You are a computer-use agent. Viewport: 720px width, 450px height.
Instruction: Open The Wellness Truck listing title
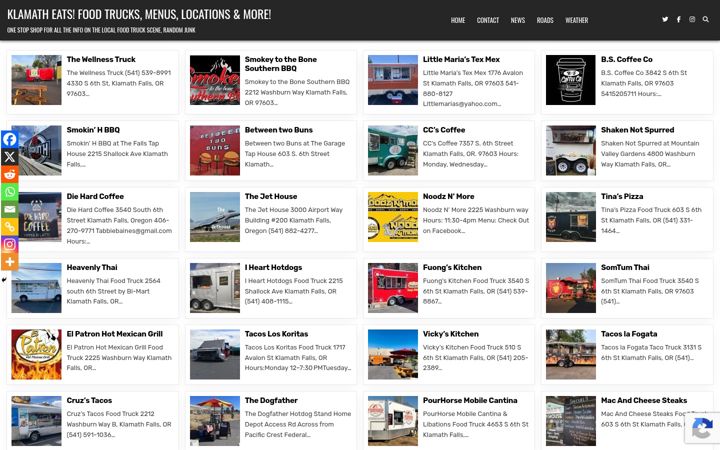pos(101,59)
